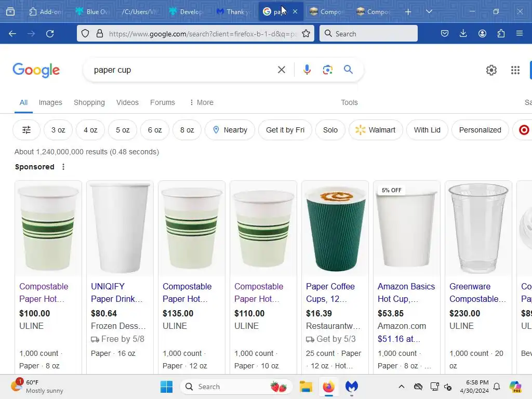532x399 pixels.
Task: Switch to the Blue Ov browser tab
Action: (x=92, y=12)
